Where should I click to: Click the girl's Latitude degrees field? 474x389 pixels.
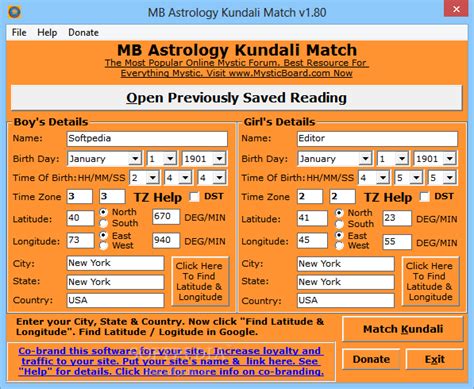point(312,218)
